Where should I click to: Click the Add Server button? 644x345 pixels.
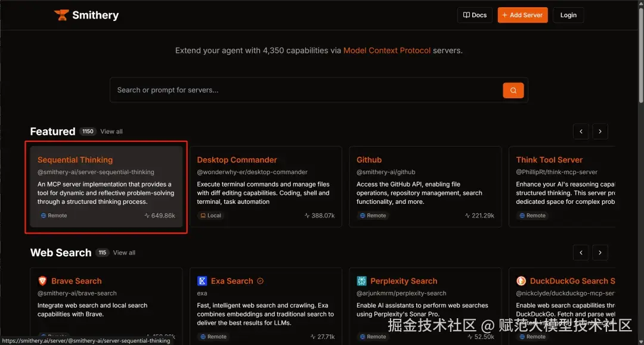[522, 15]
